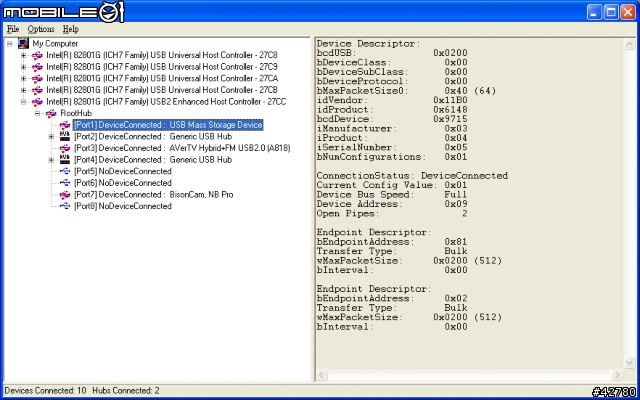
Task: Open the Help menu
Action: (71, 29)
